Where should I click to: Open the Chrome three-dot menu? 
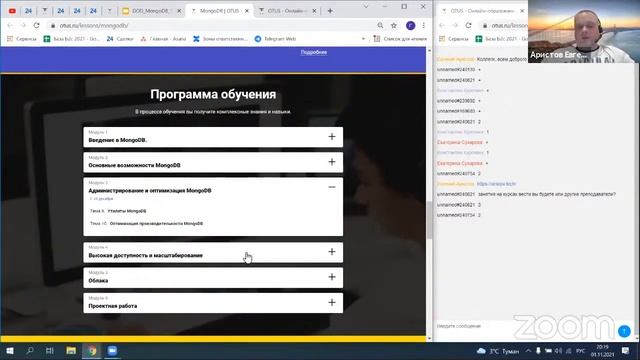point(424,25)
